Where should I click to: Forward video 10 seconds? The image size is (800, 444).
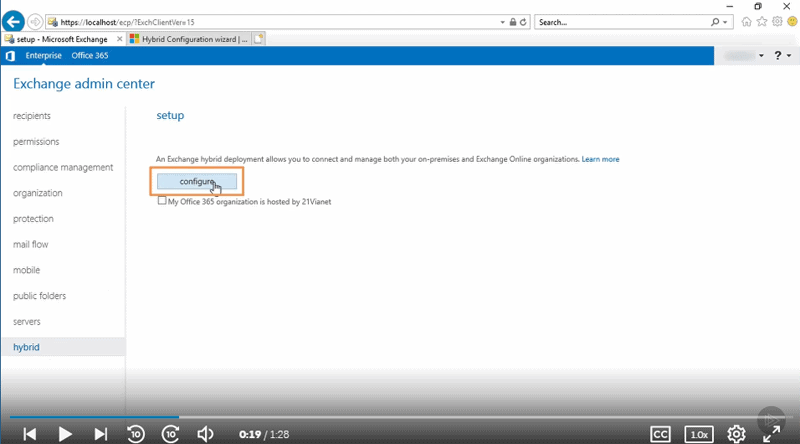point(170,434)
